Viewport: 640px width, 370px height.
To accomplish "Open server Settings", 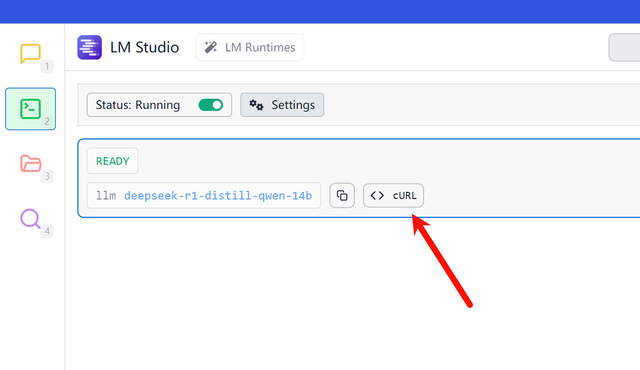I will 282,105.
